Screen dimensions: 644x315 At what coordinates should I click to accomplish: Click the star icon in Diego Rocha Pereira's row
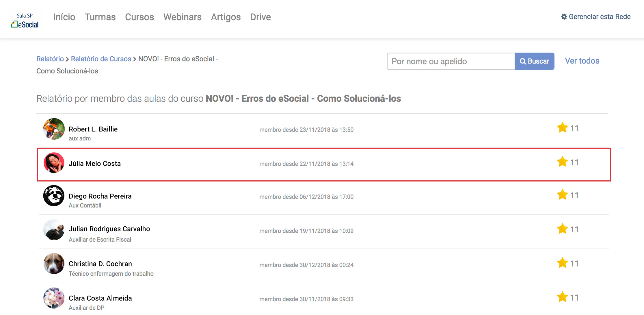point(562,195)
